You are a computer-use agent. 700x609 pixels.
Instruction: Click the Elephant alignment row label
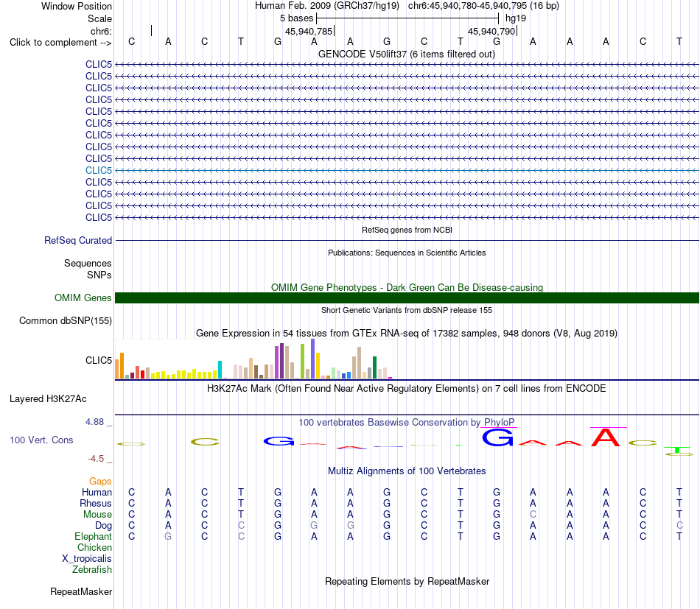[x=94, y=536]
